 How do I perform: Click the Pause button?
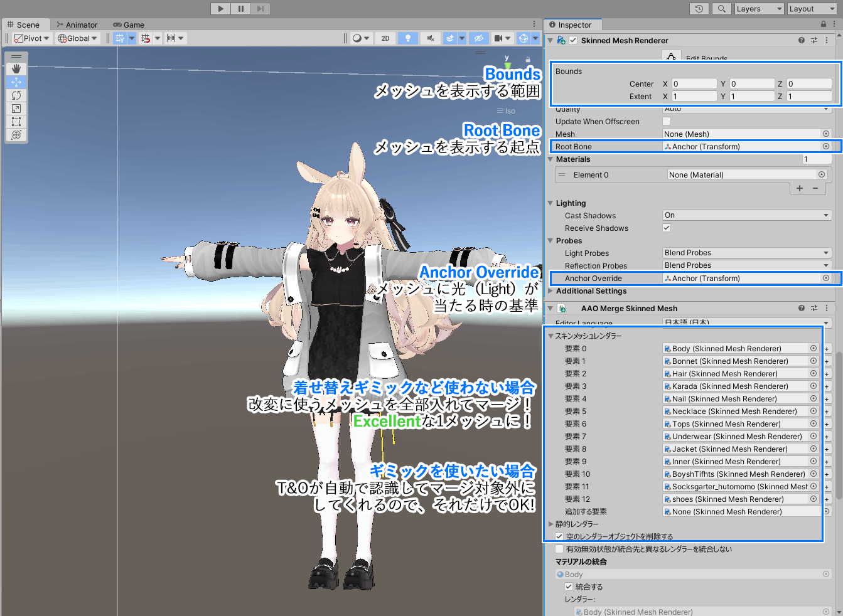pos(240,9)
